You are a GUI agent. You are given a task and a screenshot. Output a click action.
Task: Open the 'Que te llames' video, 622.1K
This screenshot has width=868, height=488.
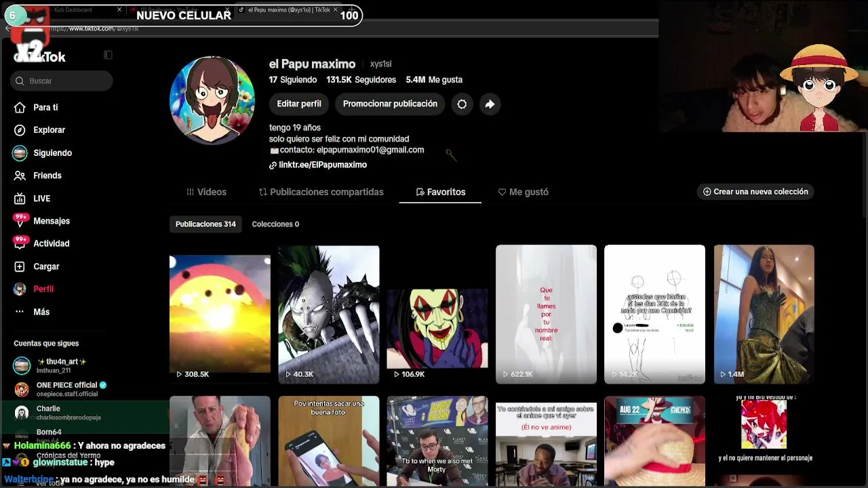[x=546, y=314]
